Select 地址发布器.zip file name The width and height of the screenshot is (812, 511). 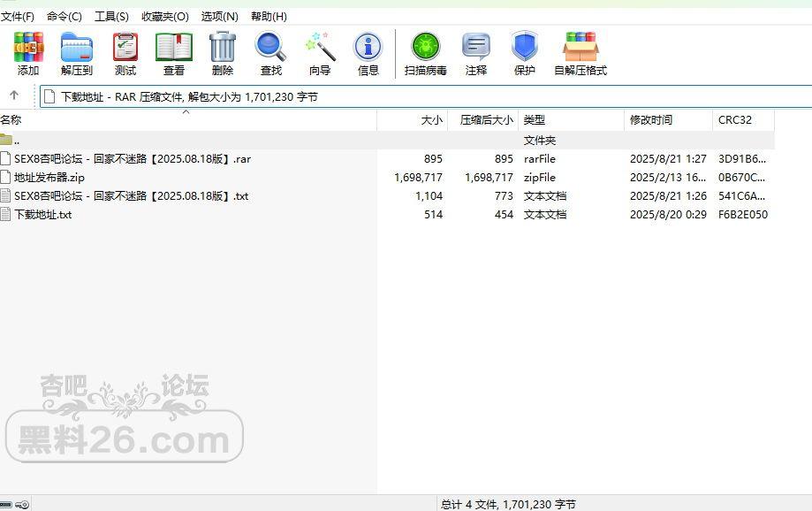tap(49, 177)
